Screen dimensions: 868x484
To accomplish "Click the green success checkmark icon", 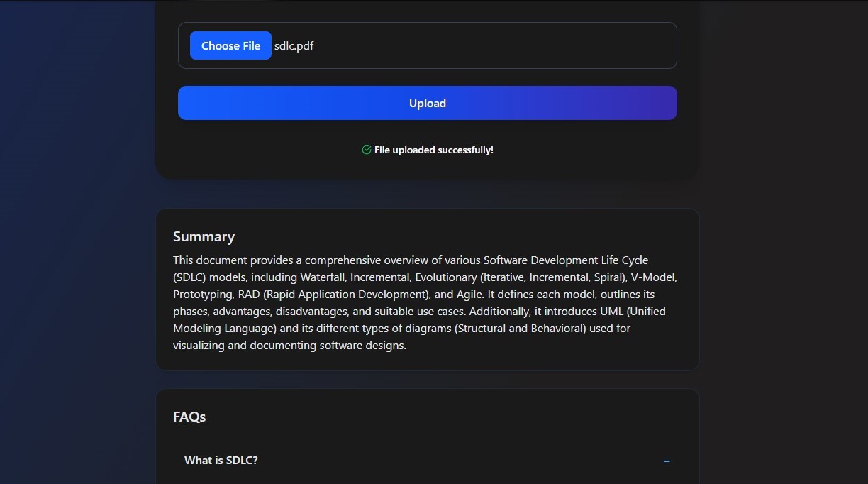I will (x=367, y=150).
